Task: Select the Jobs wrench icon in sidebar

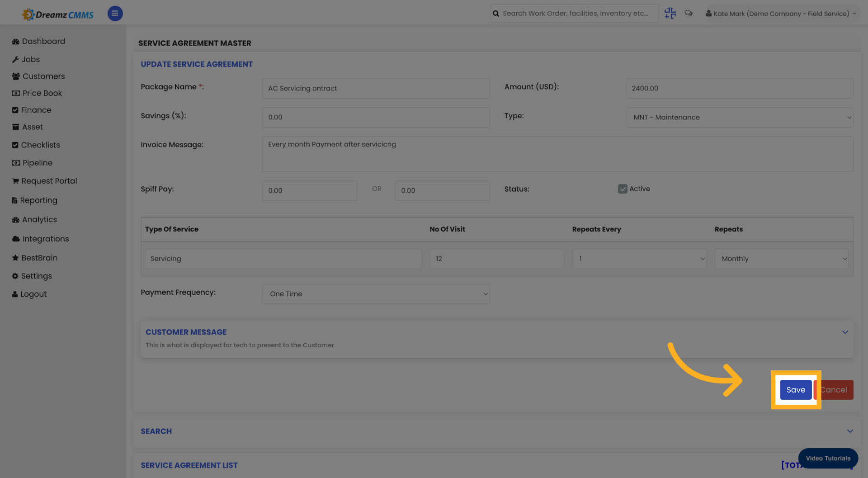Action: (x=15, y=59)
